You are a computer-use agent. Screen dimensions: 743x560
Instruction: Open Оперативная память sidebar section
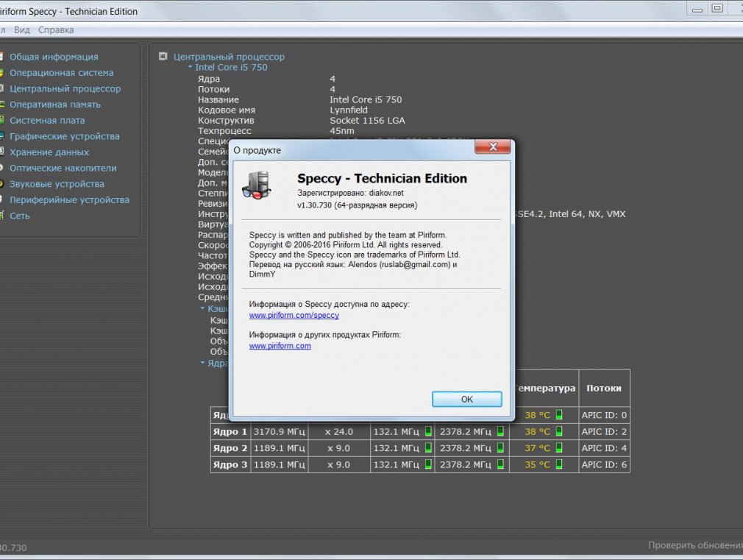(55, 104)
